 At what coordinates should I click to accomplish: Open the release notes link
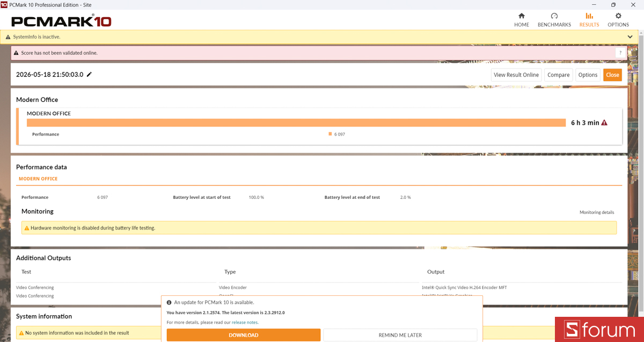[x=245, y=322]
